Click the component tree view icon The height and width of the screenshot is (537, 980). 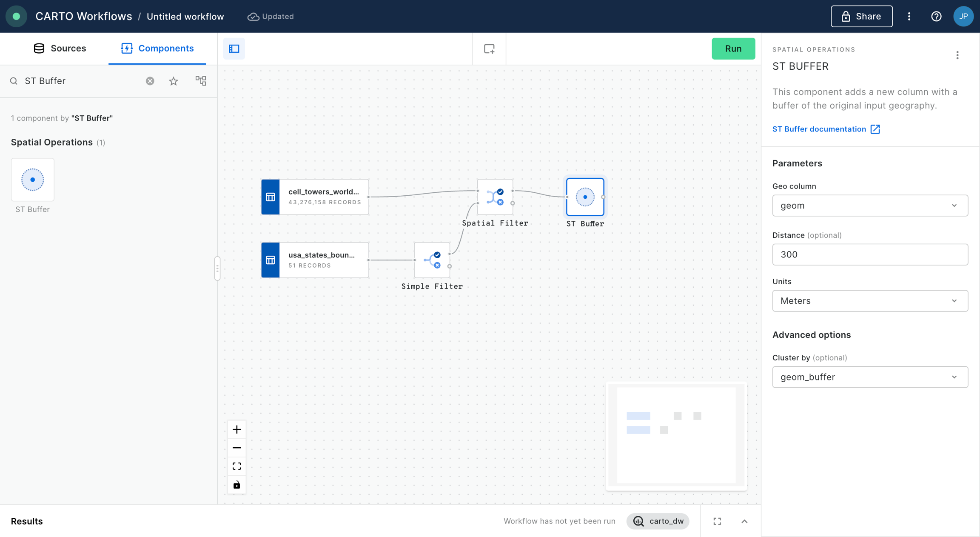pos(201,81)
